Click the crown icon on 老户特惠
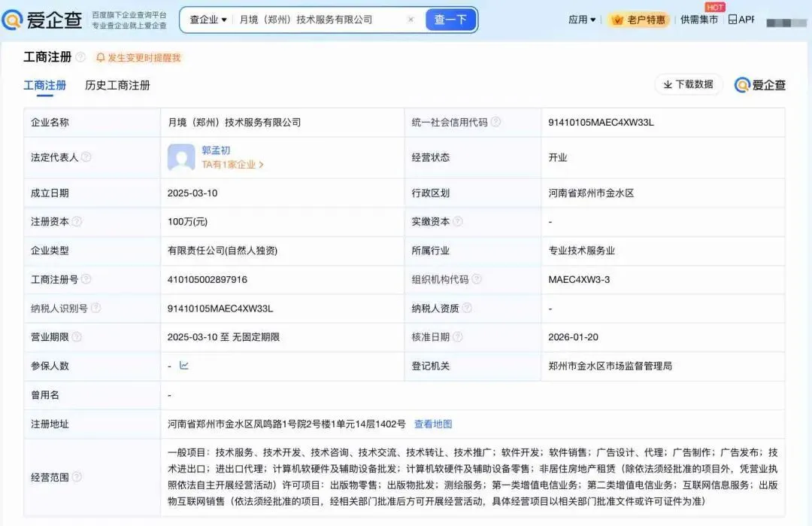Image resolution: width=812 pixels, height=526 pixels. (617, 20)
